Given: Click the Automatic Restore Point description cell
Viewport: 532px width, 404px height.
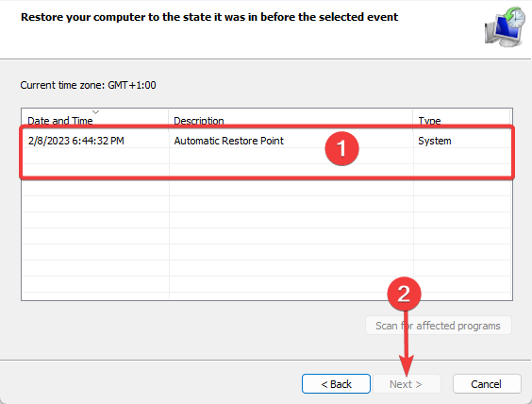Looking at the screenshot, I should click(x=228, y=141).
